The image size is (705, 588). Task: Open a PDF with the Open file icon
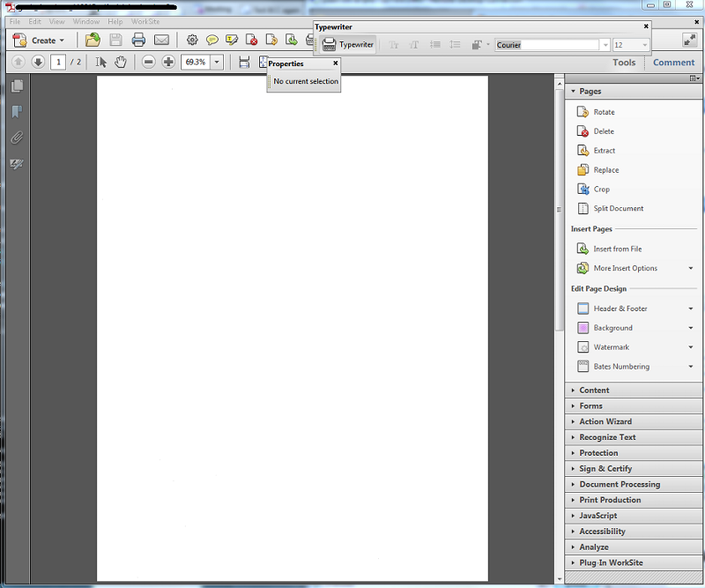(x=91, y=40)
